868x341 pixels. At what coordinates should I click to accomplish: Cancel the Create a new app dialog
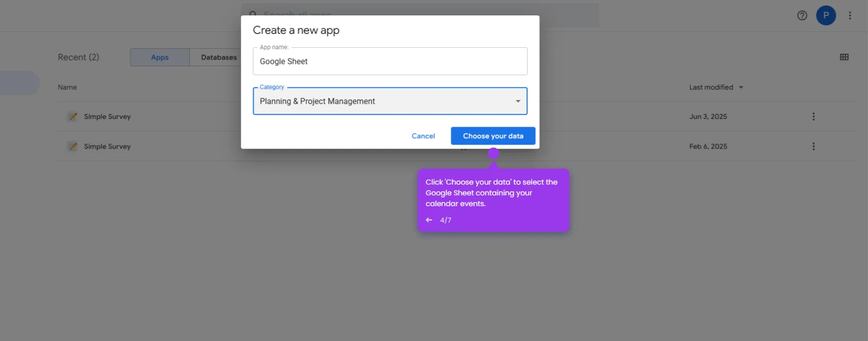click(423, 136)
